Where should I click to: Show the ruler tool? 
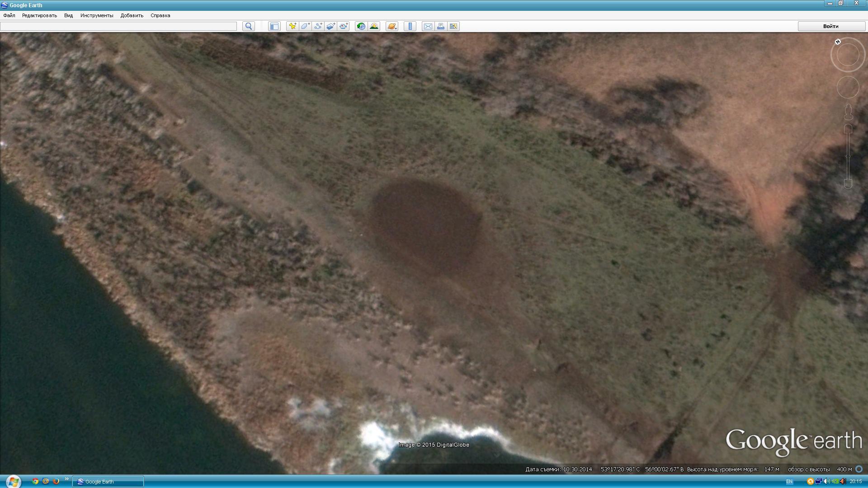(410, 26)
